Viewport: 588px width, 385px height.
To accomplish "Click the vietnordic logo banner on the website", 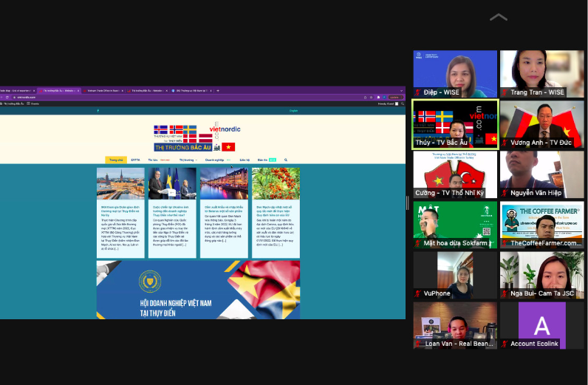I will tap(194, 138).
